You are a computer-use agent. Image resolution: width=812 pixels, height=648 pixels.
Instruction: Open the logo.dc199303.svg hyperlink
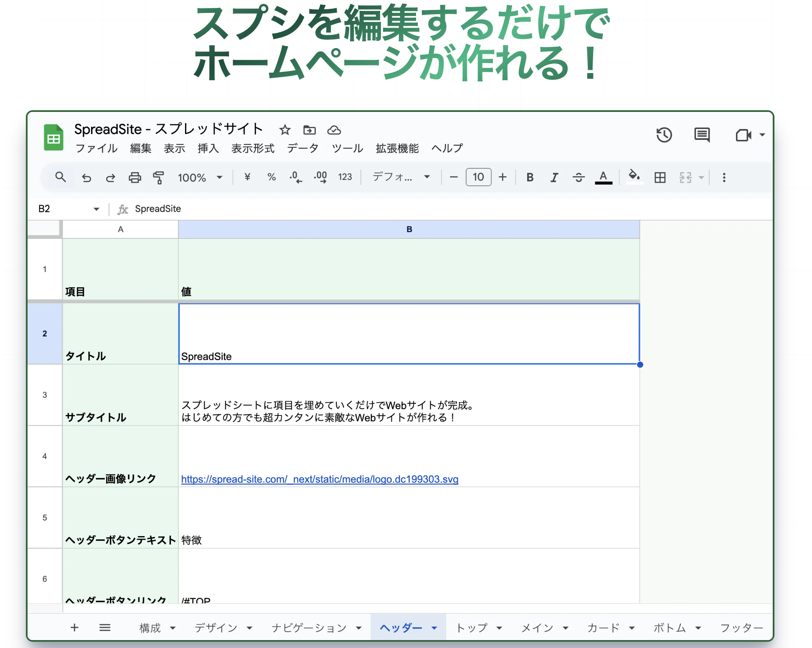(x=320, y=479)
